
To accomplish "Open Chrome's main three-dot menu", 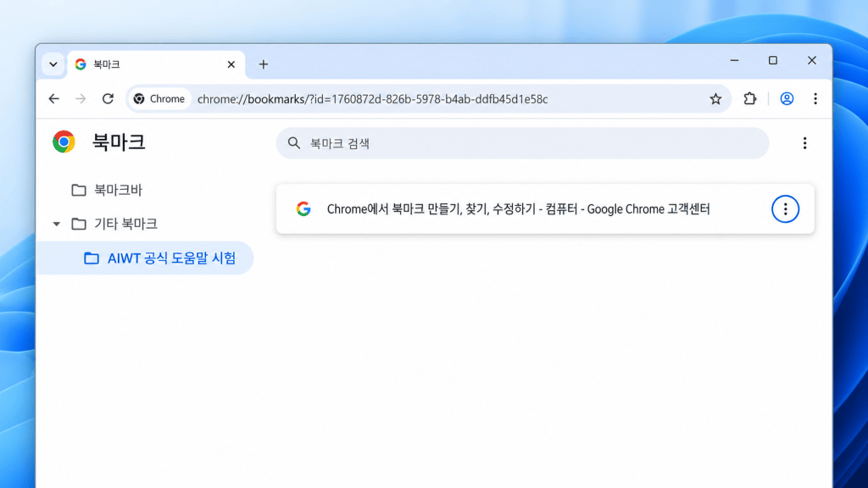I will click(815, 98).
